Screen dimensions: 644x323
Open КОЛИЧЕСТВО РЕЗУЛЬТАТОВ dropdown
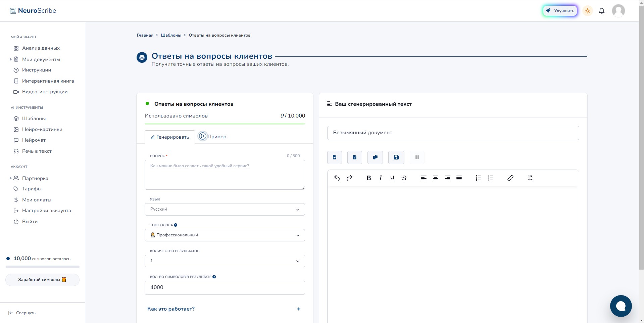(225, 261)
